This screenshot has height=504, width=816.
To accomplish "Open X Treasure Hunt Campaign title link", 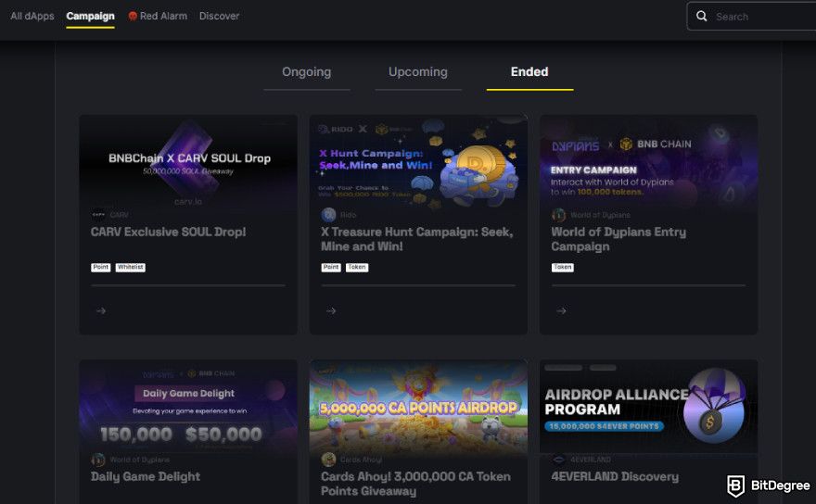I will (417, 239).
